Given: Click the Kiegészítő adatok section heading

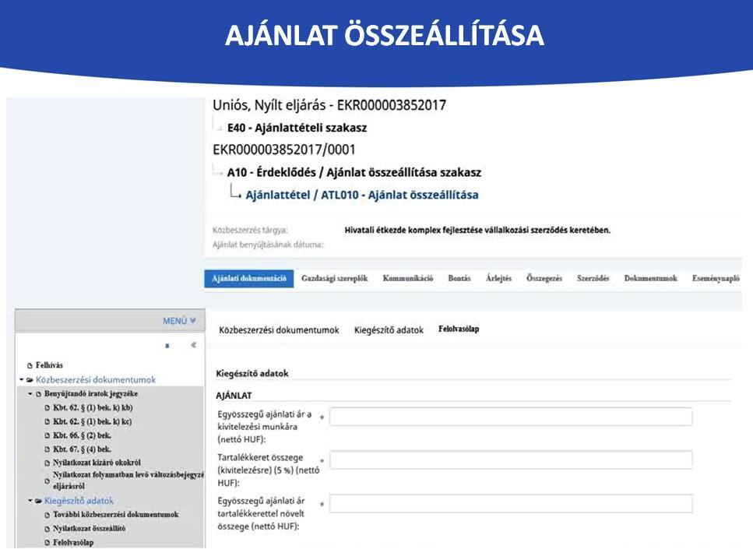Looking at the screenshot, I should [x=252, y=374].
